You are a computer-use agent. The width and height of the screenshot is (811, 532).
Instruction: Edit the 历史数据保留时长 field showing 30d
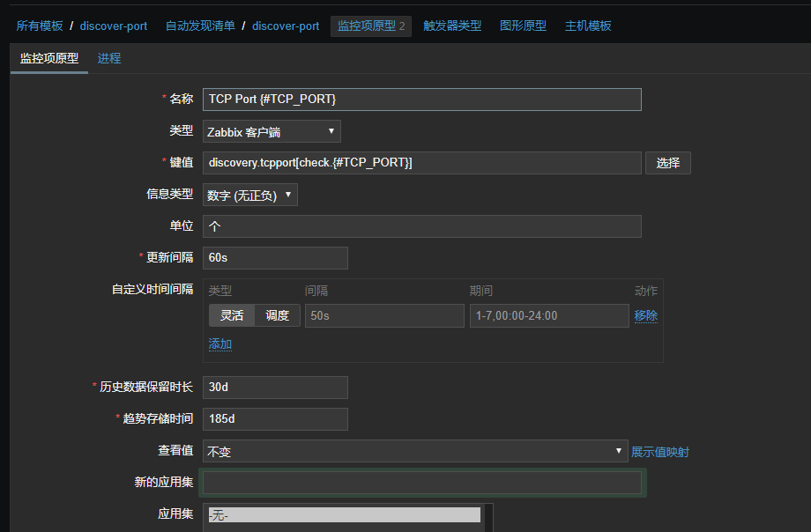tap(275, 388)
